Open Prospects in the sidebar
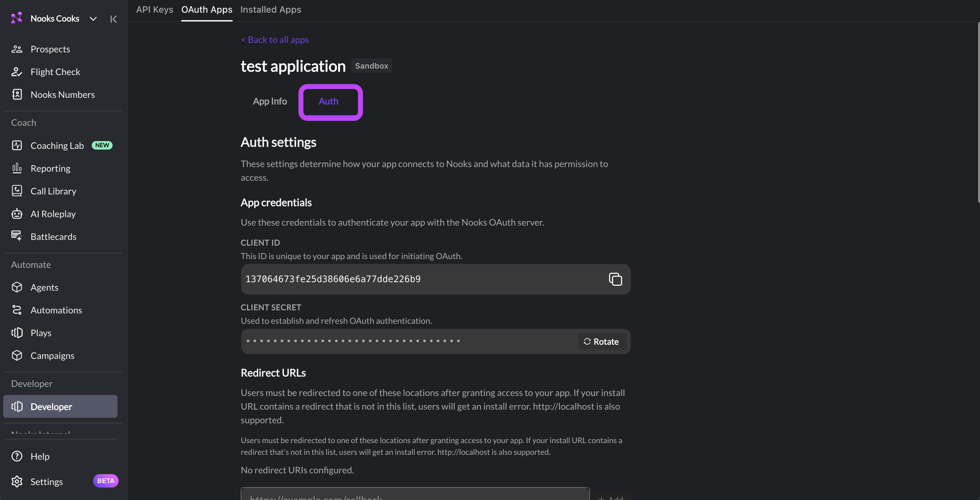 tap(50, 49)
